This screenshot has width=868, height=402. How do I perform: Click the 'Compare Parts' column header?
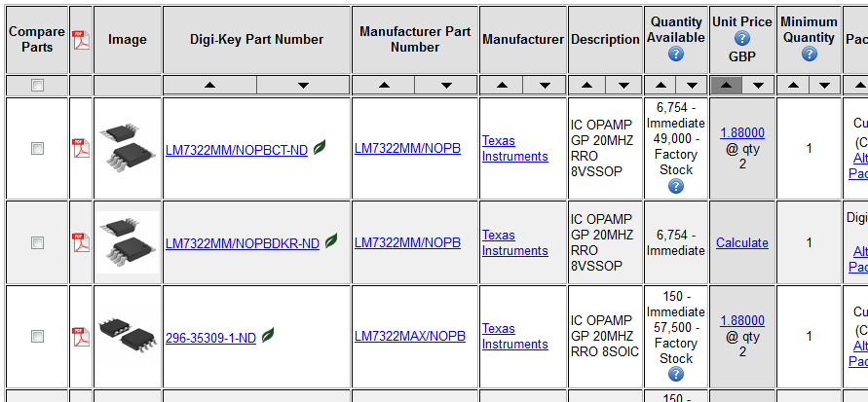(37, 40)
